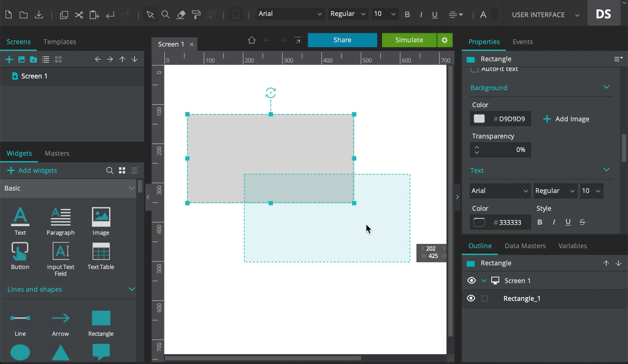This screenshot has height=364, width=628.
Task: Collapse the Text properties section
Action: [606, 170]
